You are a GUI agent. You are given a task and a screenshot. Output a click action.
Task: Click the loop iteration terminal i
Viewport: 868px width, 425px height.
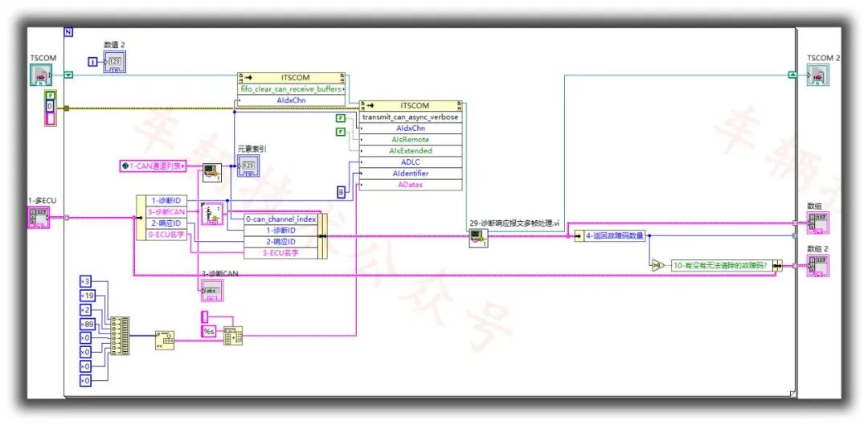[x=93, y=61]
